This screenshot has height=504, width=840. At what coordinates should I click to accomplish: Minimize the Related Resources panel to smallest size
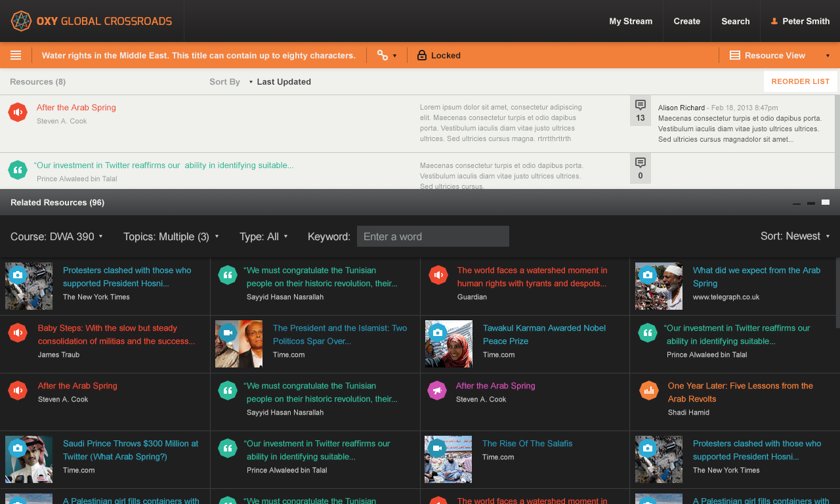[797, 203]
